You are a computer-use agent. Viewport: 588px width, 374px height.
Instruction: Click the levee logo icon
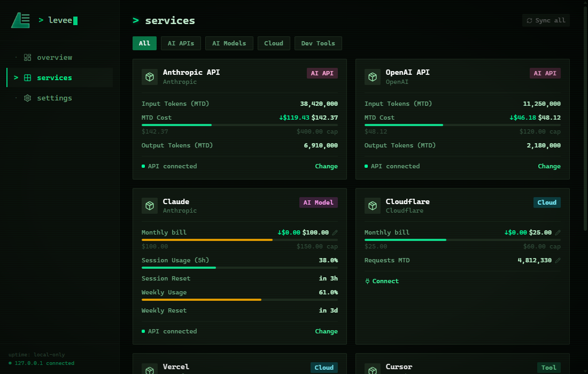tap(21, 20)
